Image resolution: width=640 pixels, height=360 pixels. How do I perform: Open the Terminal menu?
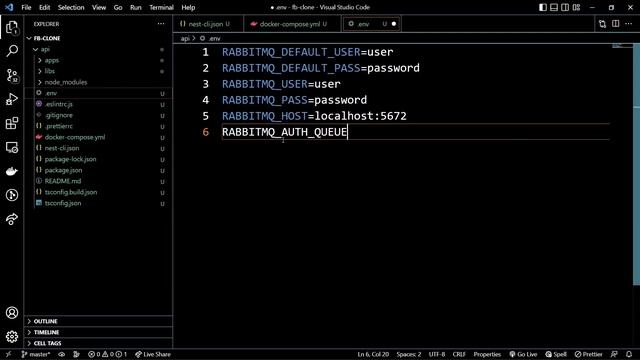pos(161,7)
